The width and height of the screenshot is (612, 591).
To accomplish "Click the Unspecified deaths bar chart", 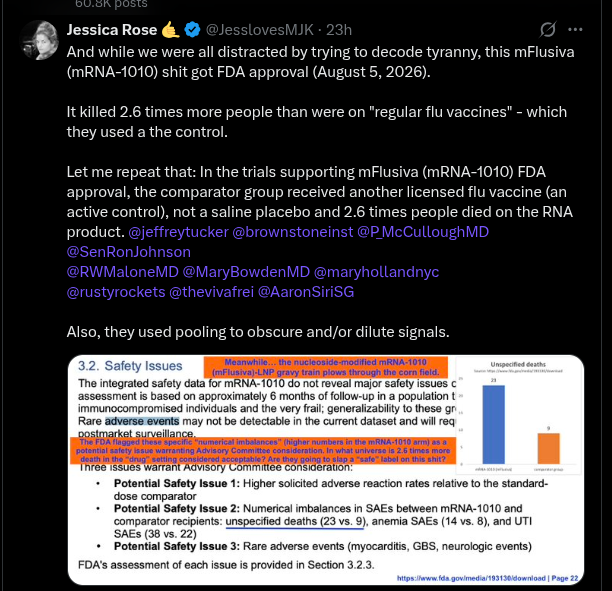I will (518, 416).
